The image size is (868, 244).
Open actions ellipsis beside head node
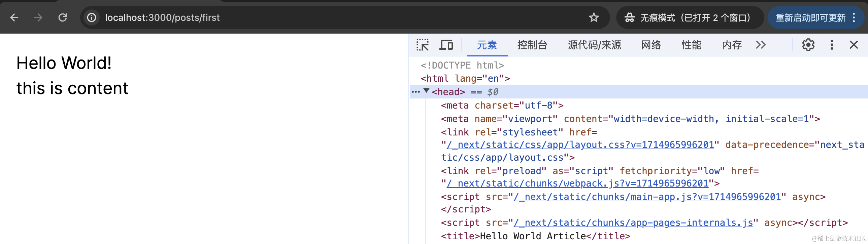point(416,92)
